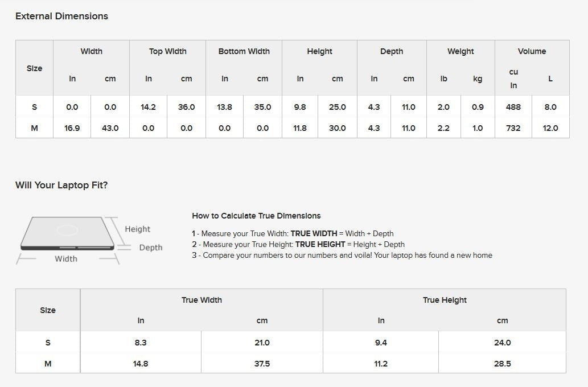Click the 14.8 true width value
The image size is (588, 387).
(141, 363)
